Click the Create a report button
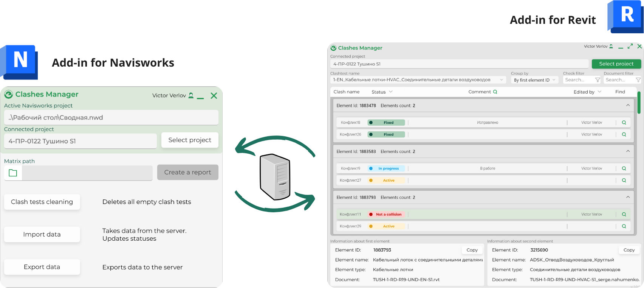644x288 pixels. tap(188, 172)
